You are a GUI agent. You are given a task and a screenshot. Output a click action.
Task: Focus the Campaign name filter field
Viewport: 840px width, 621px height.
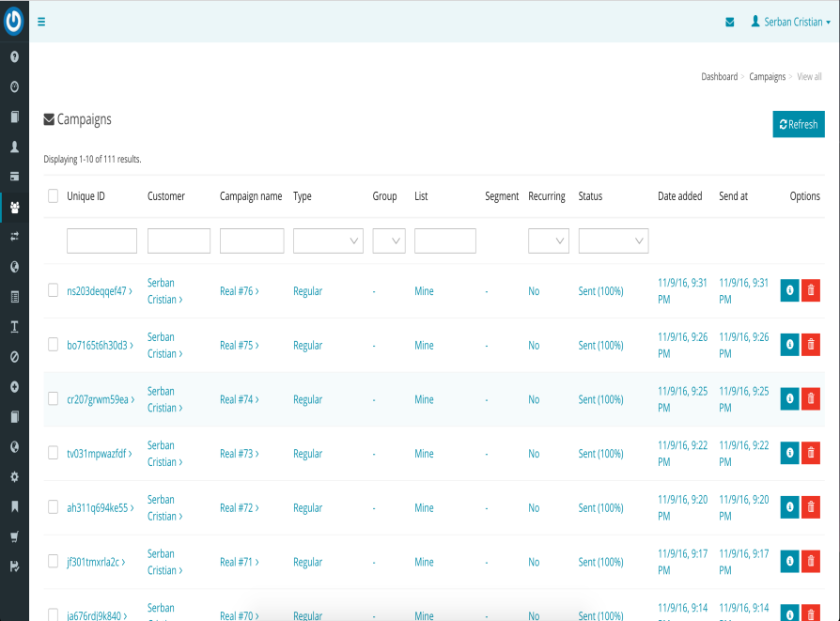pos(252,241)
